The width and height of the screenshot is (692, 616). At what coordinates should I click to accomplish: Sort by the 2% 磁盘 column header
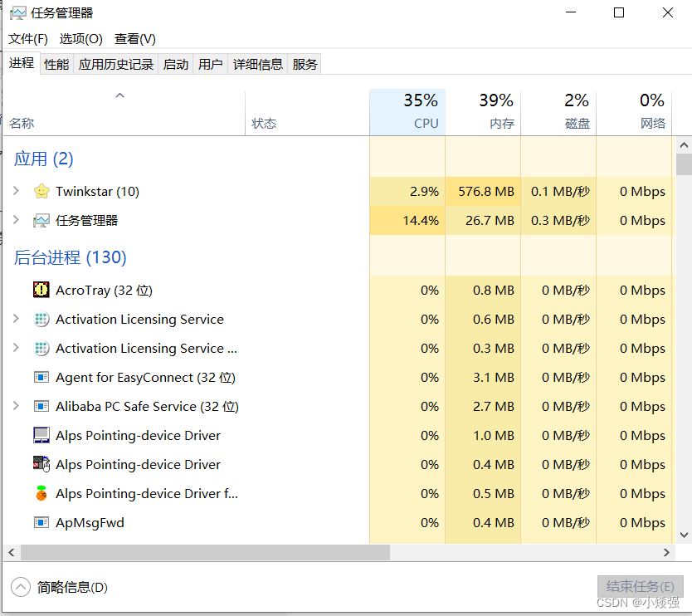[x=558, y=112]
